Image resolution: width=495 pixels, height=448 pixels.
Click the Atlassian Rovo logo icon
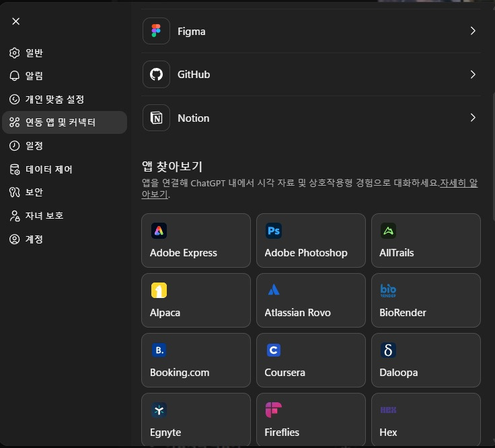273,290
